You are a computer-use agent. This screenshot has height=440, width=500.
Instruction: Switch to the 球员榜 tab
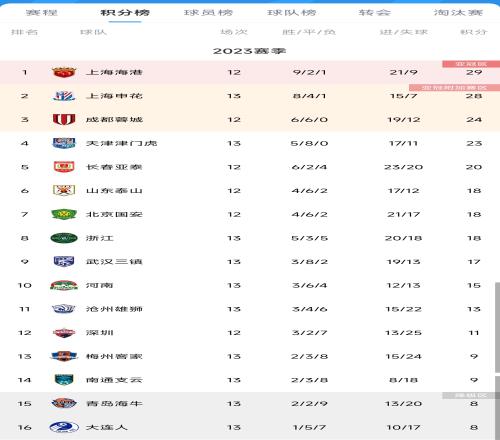[x=208, y=13]
